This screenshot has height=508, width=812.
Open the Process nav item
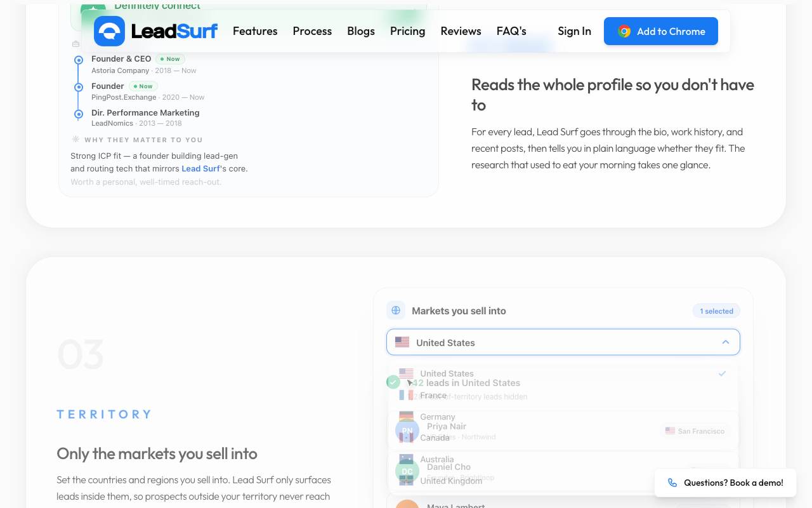(x=312, y=31)
